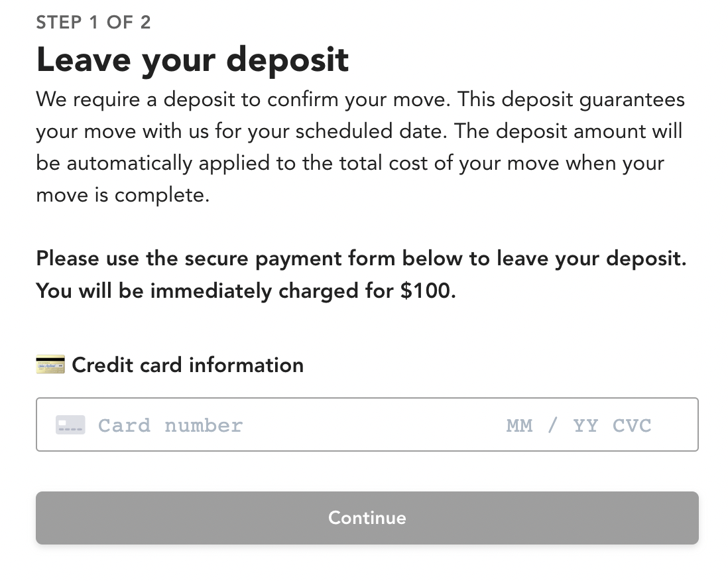
Task: Click the MM month placeholder
Action: (x=519, y=425)
